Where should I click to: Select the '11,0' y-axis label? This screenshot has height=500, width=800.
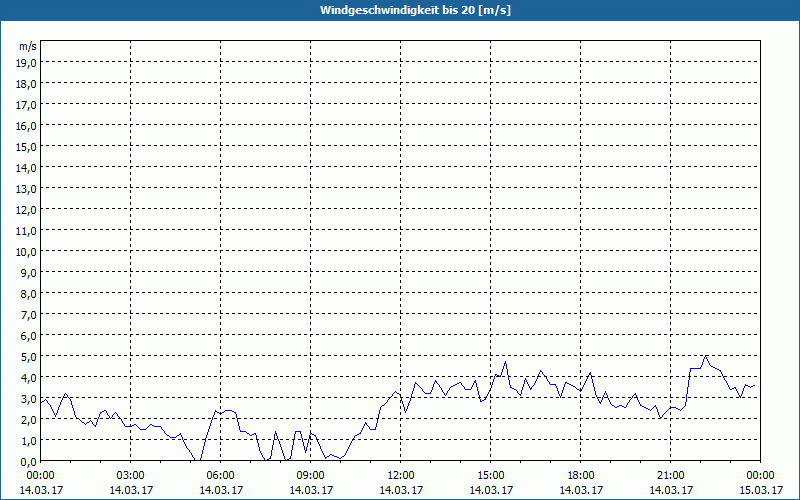[28, 231]
